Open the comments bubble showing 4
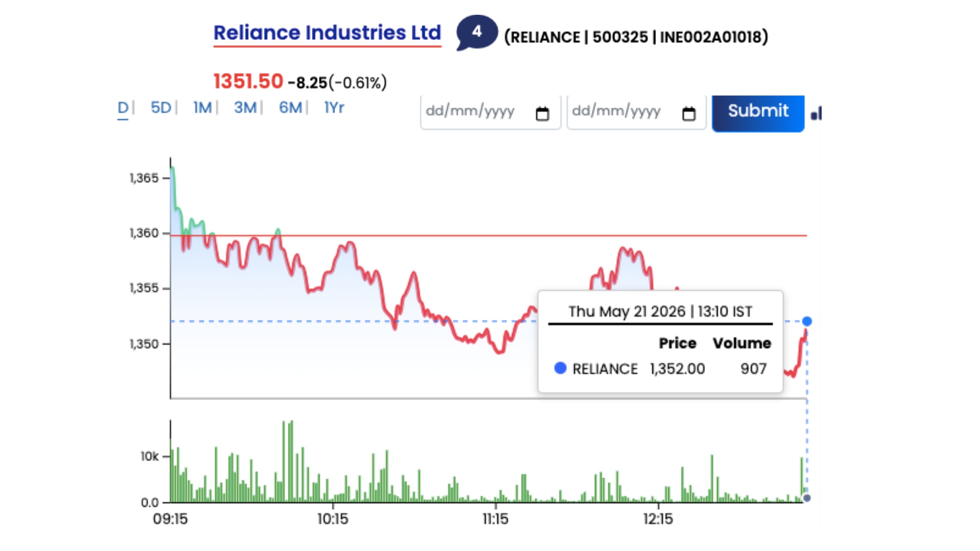Viewport: 980px width, 551px height. point(477,32)
